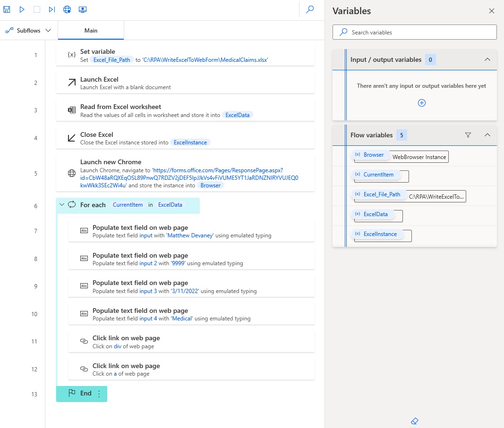
Task: Clear flow variable values with eraser icon
Action: 414,420
